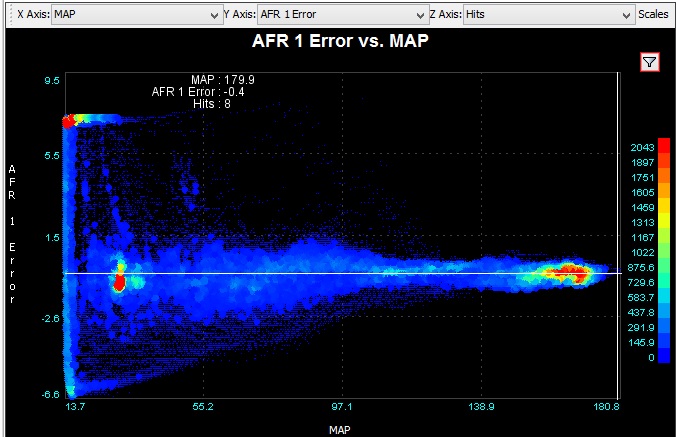
Task: Open the X Axis MAP dropdown
Action: 137,15
